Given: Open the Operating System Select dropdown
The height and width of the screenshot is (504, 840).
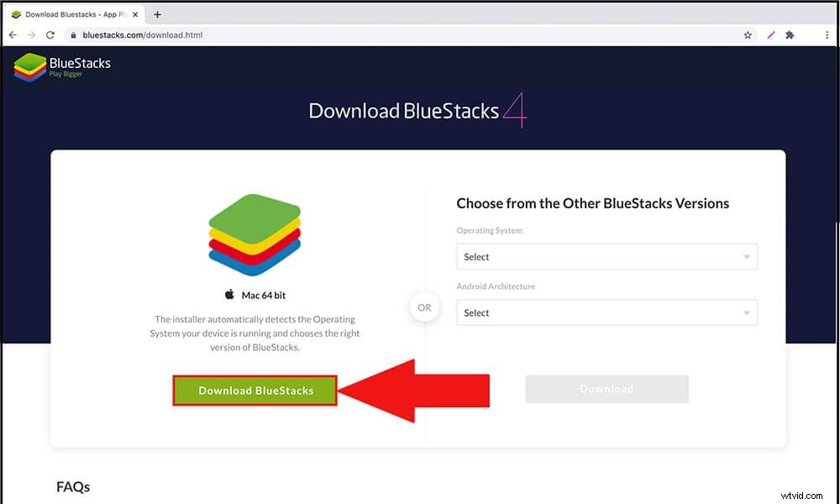Looking at the screenshot, I should click(606, 256).
